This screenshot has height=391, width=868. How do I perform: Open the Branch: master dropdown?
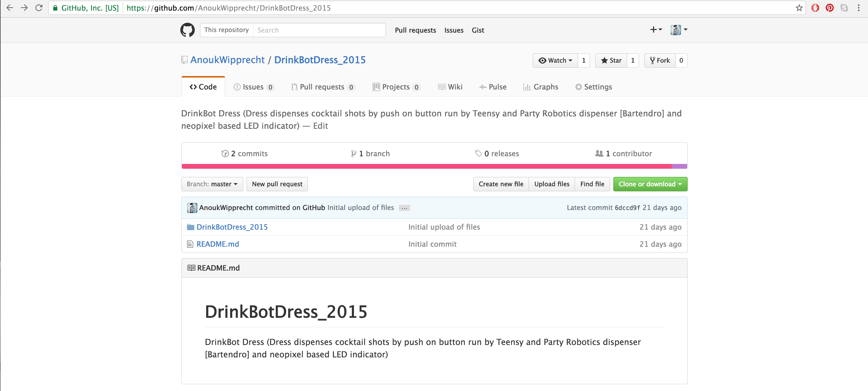point(212,184)
